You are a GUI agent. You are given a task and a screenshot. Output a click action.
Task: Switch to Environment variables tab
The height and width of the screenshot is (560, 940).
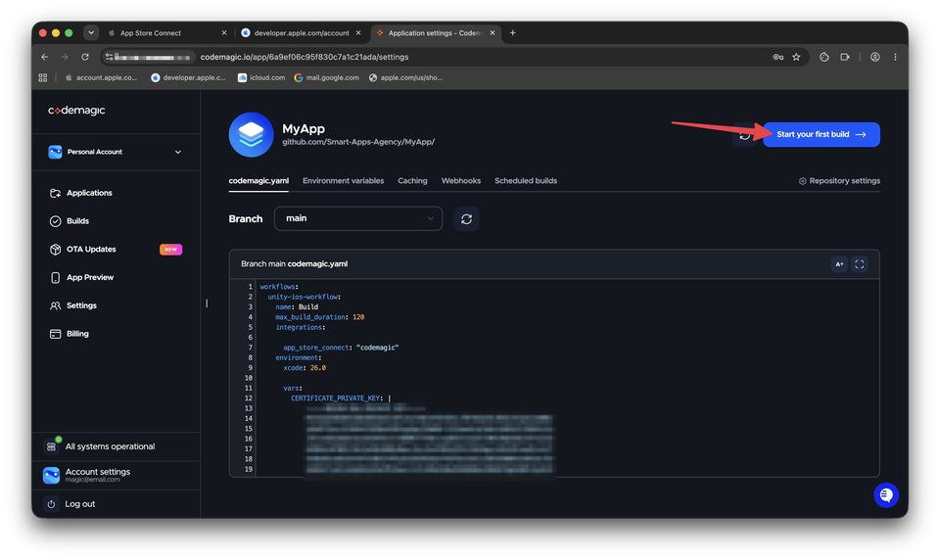tap(343, 181)
